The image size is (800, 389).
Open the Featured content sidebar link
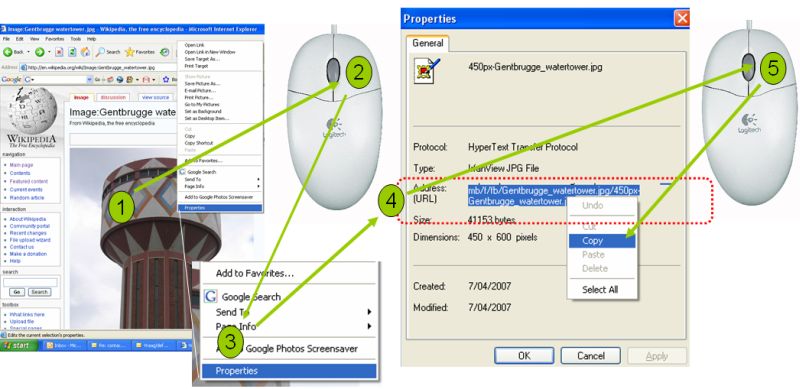[29, 181]
